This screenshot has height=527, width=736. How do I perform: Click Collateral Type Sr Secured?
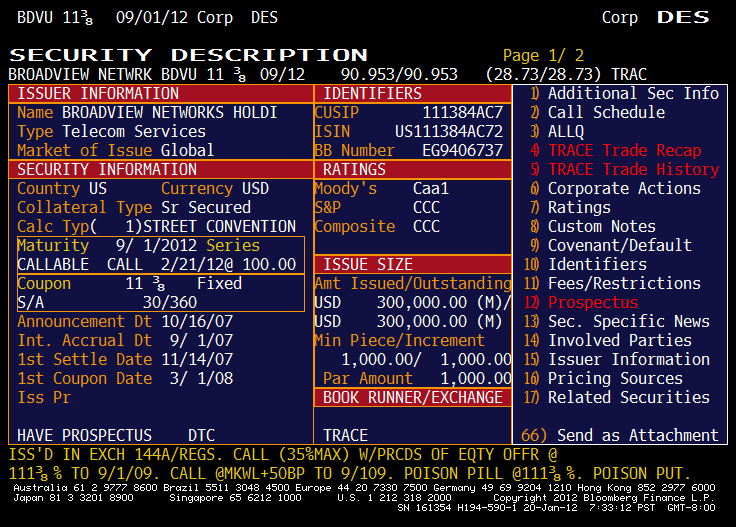(x=206, y=207)
